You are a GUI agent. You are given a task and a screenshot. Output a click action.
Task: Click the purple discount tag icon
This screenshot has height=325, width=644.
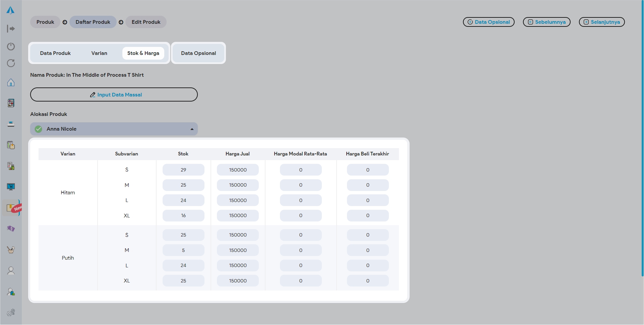(x=11, y=229)
